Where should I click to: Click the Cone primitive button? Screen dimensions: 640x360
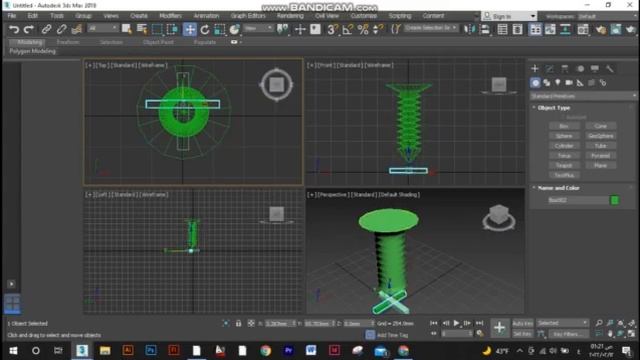[600, 126]
